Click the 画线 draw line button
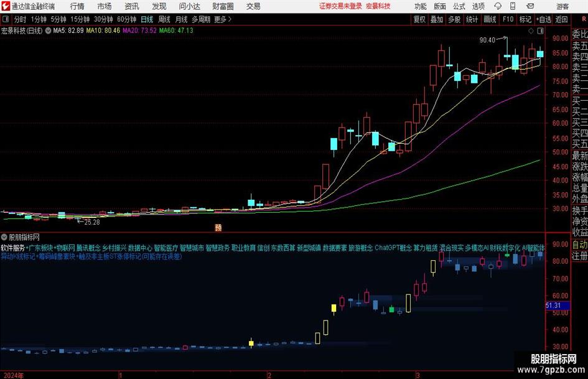 [x=490, y=19]
